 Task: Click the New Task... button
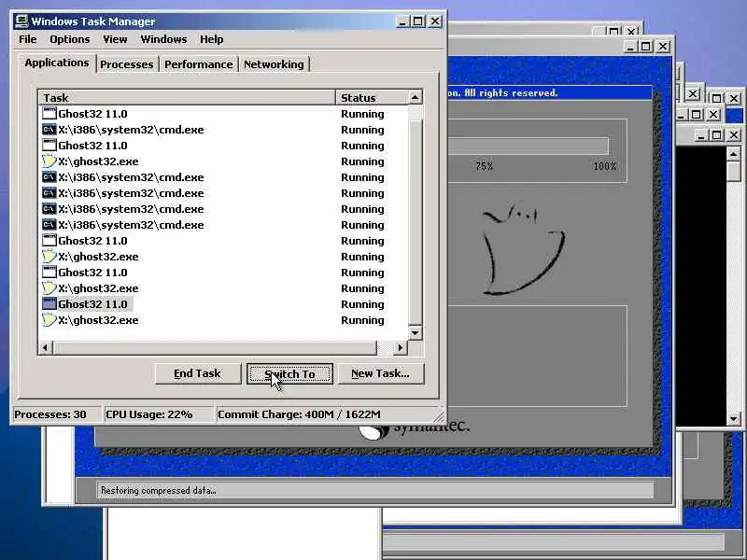click(x=380, y=374)
